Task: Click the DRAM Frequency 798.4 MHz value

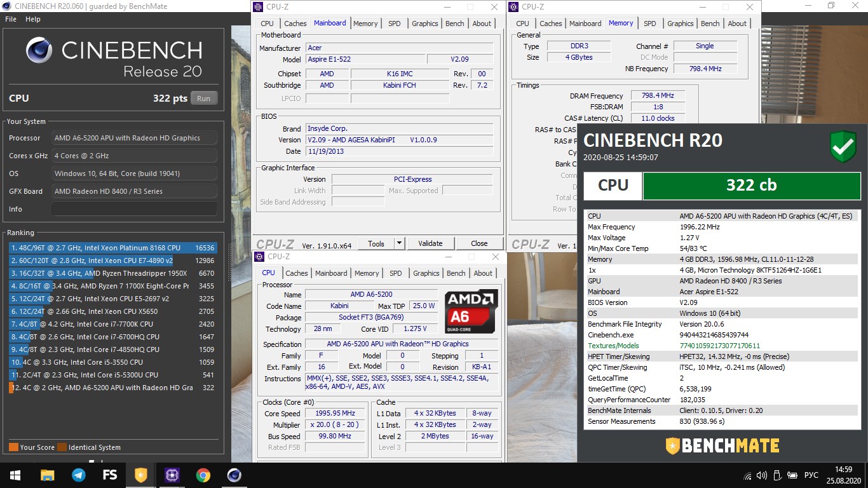Action: 657,96
